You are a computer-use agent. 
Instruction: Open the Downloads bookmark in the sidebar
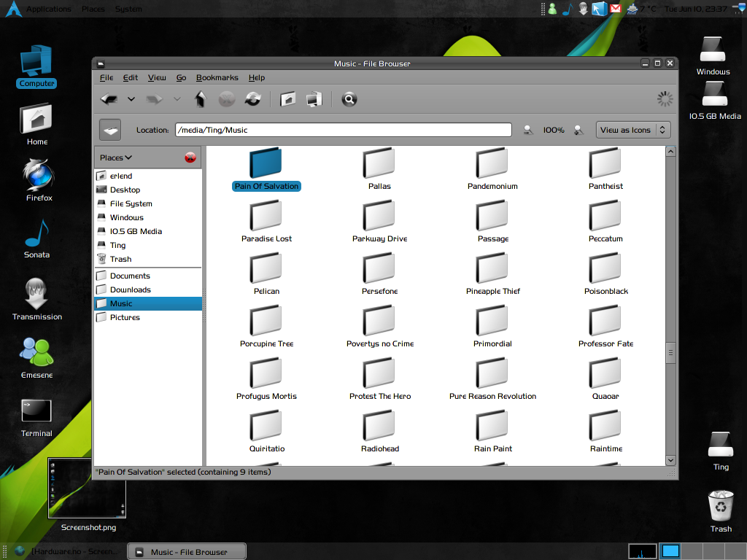point(148,289)
